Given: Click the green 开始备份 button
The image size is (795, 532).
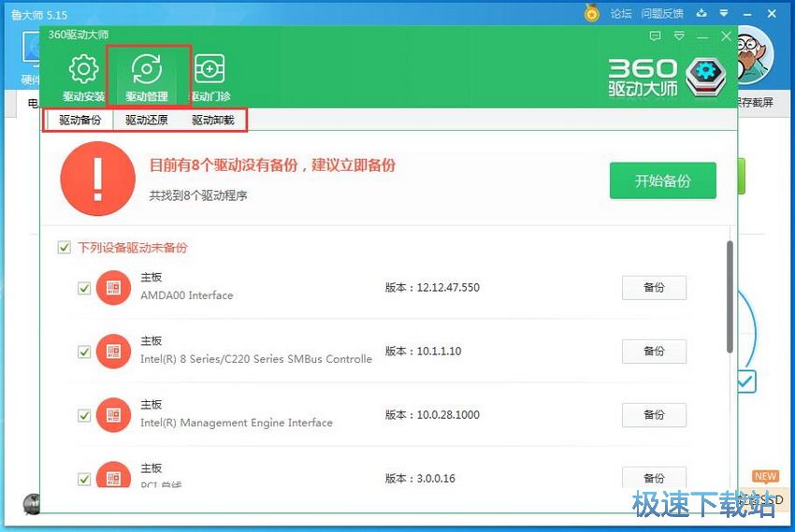Looking at the screenshot, I should coord(663,180).
